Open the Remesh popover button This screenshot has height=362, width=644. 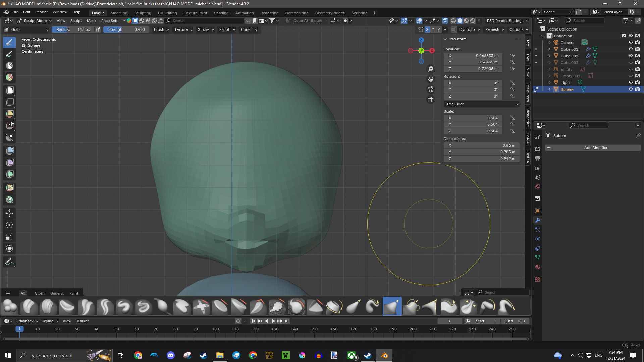(494, 29)
